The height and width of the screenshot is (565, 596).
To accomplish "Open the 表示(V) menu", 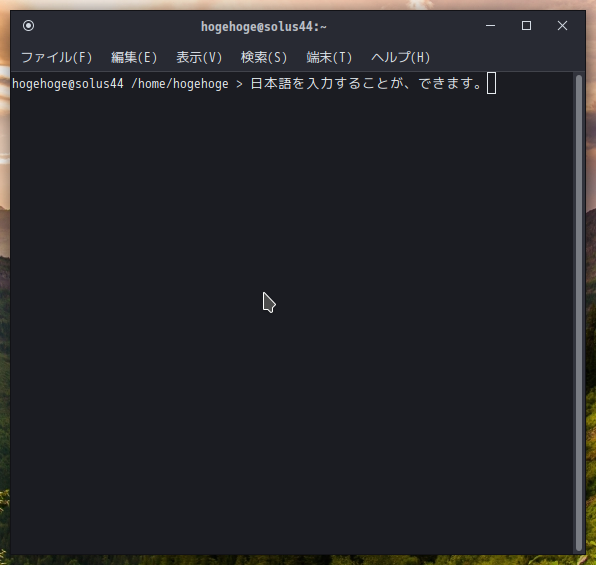I will click(x=199, y=57).
